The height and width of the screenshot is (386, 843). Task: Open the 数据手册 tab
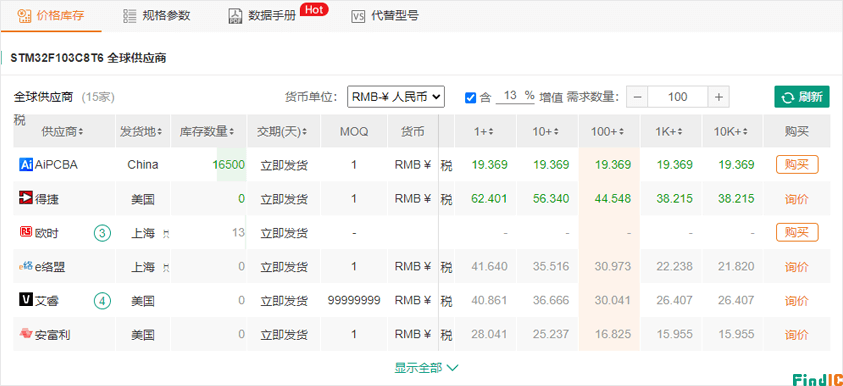262,16
